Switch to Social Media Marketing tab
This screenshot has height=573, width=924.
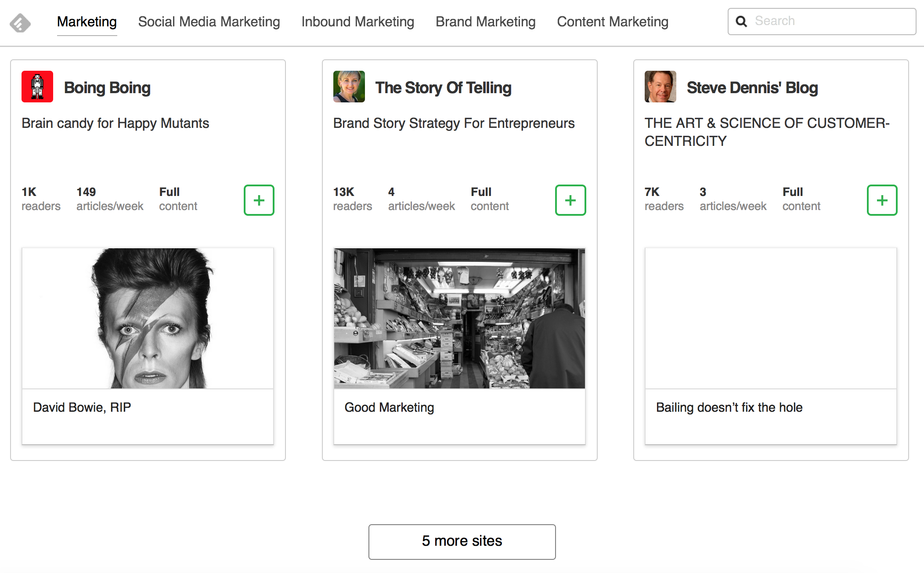tap(209, 22)
